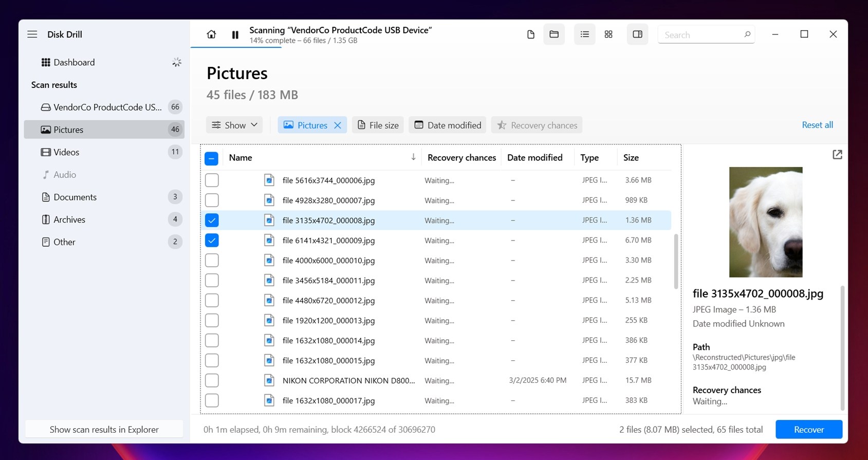Click the Search input field
The width and height of the screenshot is (868, 460).
pyautogui.click(x=700, y=35)
